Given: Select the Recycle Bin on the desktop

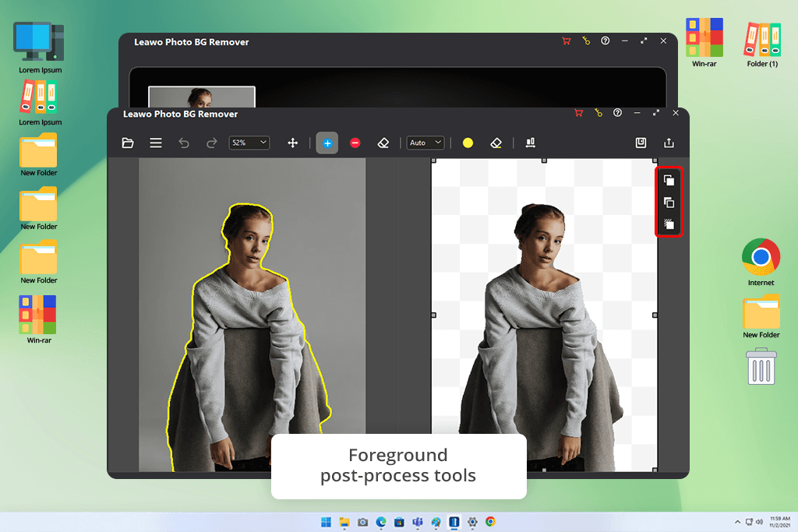Looking at the screenshot, I should pos(761,366).
